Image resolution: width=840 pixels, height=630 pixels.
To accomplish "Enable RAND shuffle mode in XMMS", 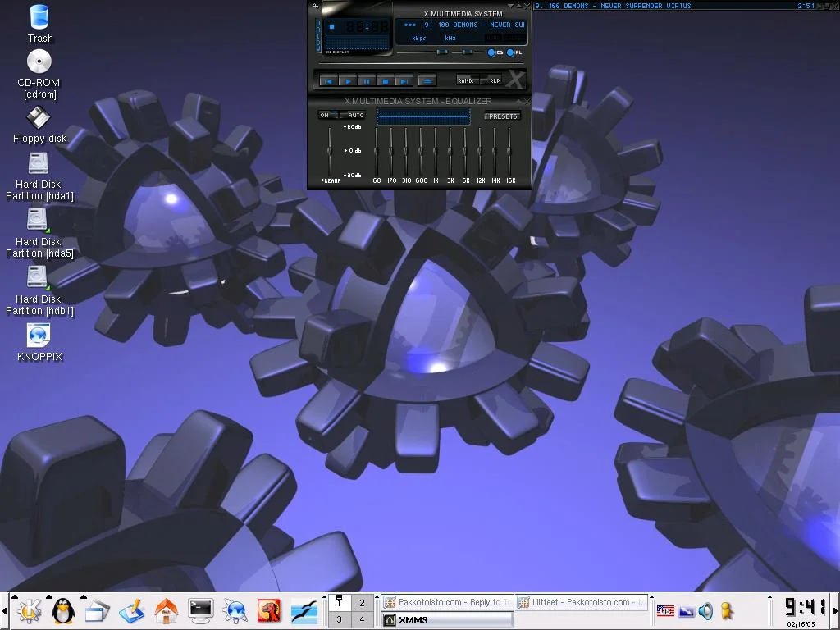I will 467,81.
